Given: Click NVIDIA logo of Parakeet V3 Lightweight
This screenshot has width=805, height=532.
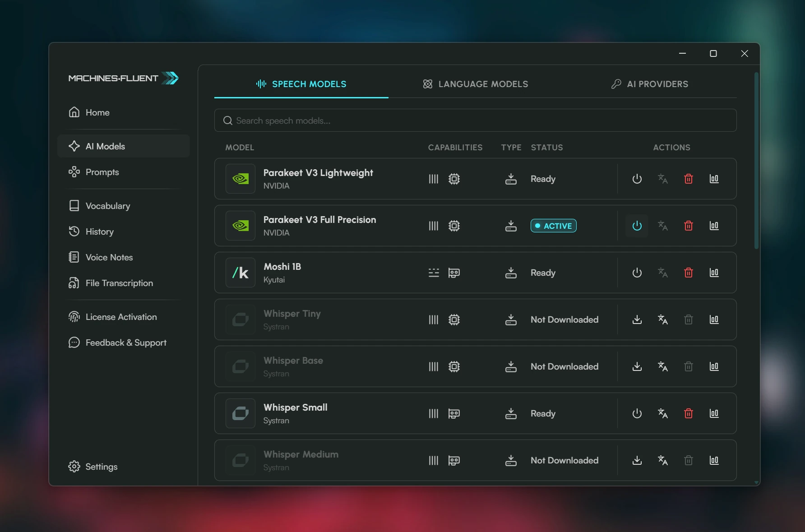Looking at the screenshot, I should 241,179.
